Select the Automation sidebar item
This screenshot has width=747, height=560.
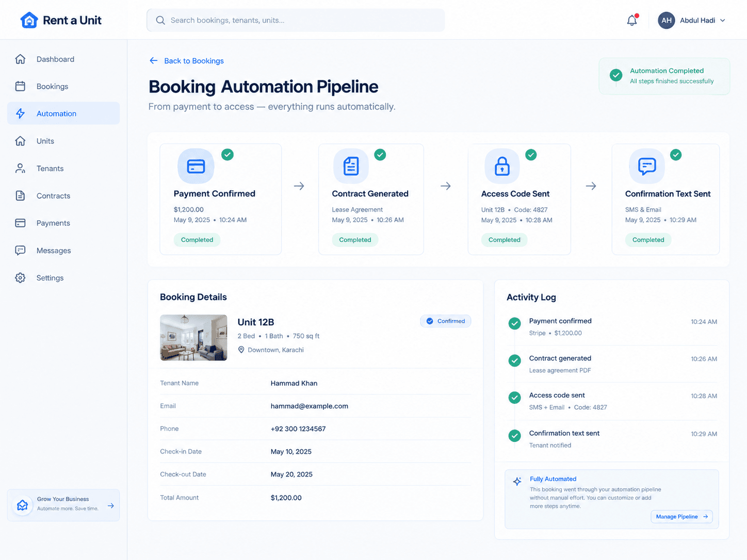coord(63,113)
